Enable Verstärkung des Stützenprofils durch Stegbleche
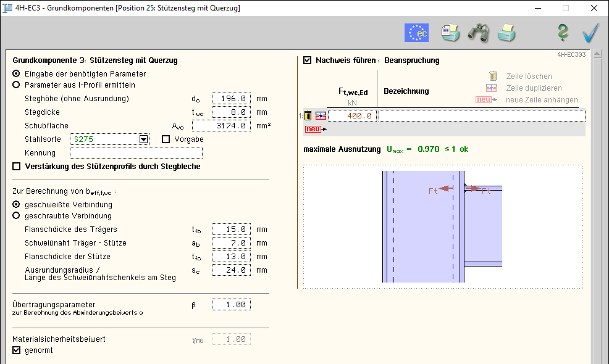The height and width of the screenshot is (364, 609). tap(17, 167)
